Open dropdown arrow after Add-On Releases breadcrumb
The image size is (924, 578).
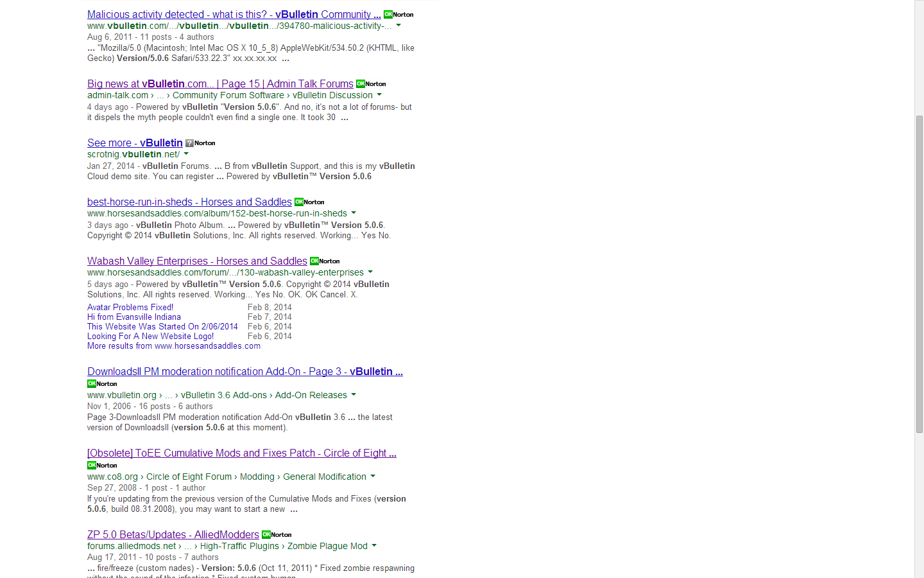pyautogui.click(x=354, y=395)
